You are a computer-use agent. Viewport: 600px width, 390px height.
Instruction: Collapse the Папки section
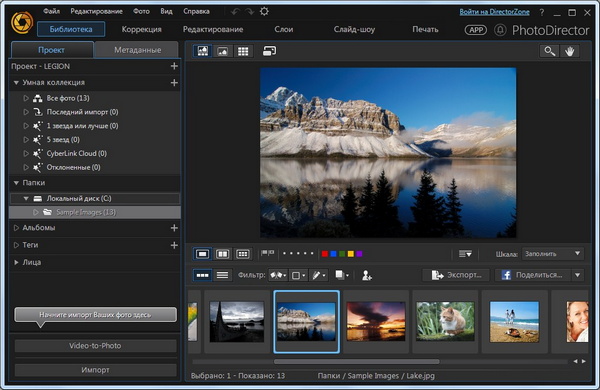point(16,183)
